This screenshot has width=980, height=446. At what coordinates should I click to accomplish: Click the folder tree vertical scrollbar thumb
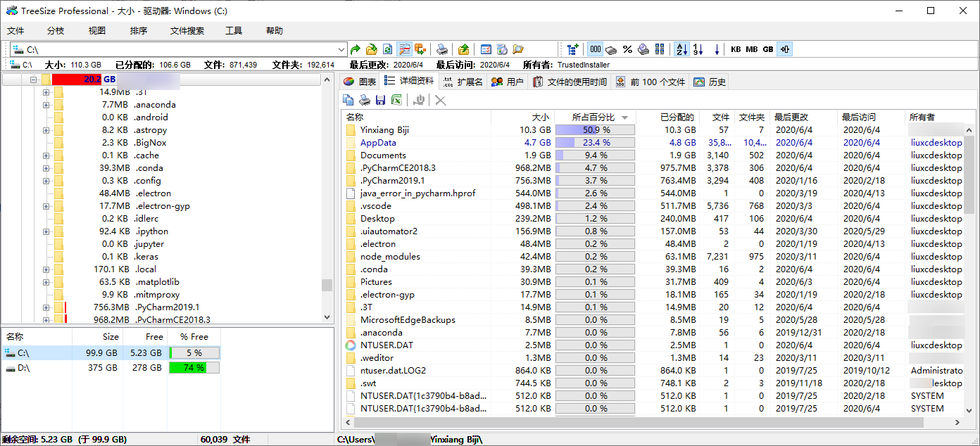tap(327, 285)
